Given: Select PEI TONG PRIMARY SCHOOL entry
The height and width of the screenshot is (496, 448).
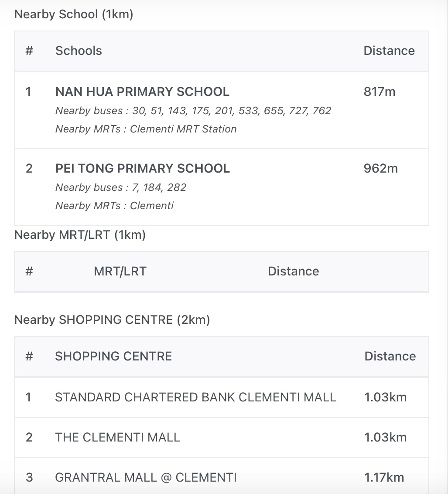Looking at the screenshot, I should (142, 169).
